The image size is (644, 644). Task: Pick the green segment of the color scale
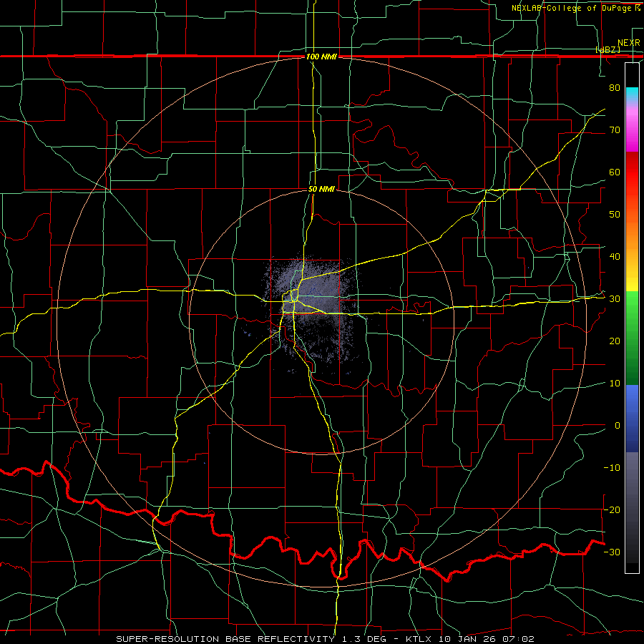(632, 338)
